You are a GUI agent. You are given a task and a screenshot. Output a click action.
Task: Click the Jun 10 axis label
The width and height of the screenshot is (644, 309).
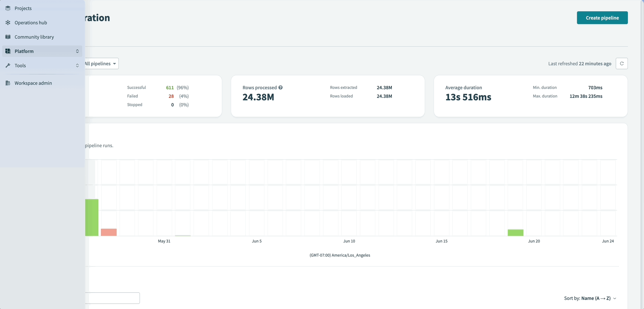(349, 241)
